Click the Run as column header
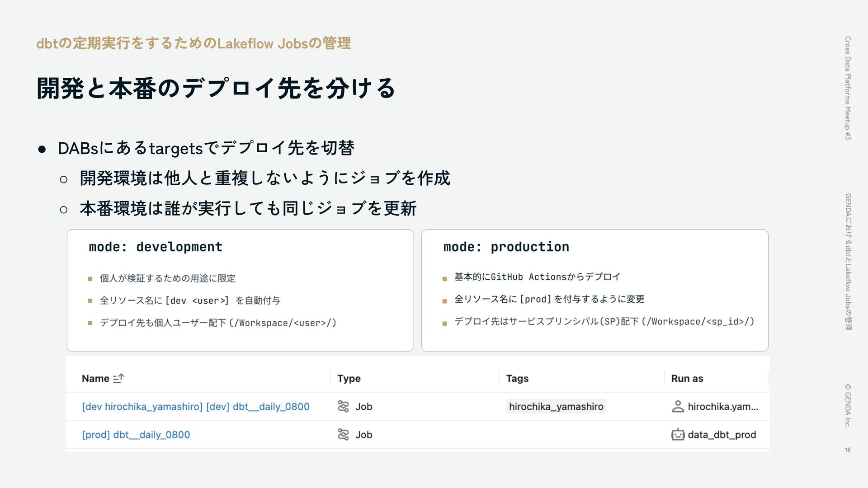The width and height of the screenshot is (868, 488). (687, 379)
